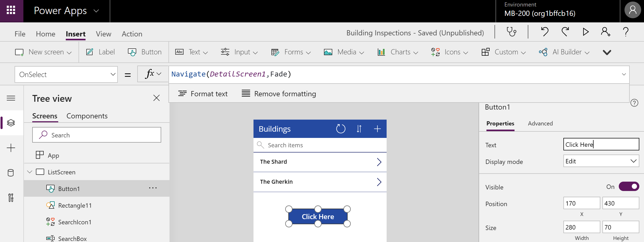The height and width of the screenshot is (242, 644).
Task: Open the arrow next to The Gherkin
Action: point(379,182)
